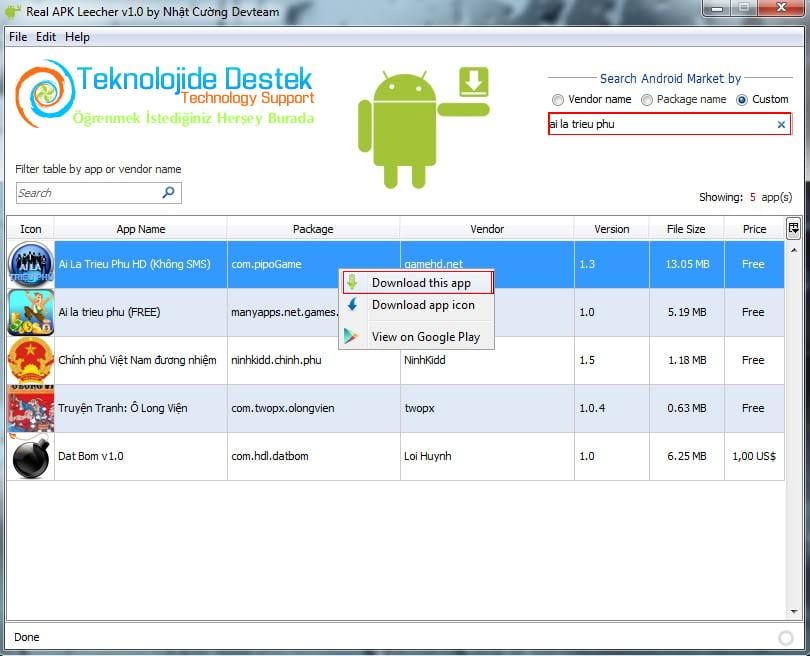The width and height of the screenshot is (810, 656).
Task: Click file size cell '6.25 MB'
Action: pyautogui.click(x=687, y=456)
